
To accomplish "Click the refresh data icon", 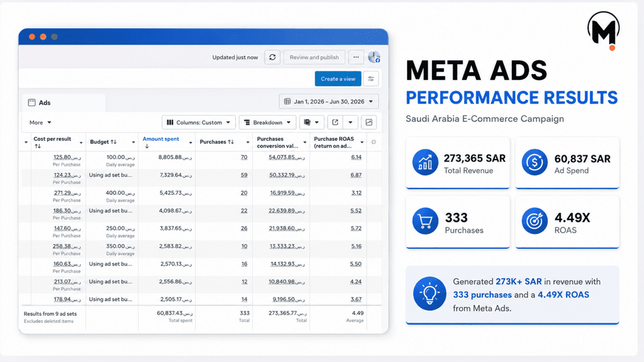I will click(272, 57).
